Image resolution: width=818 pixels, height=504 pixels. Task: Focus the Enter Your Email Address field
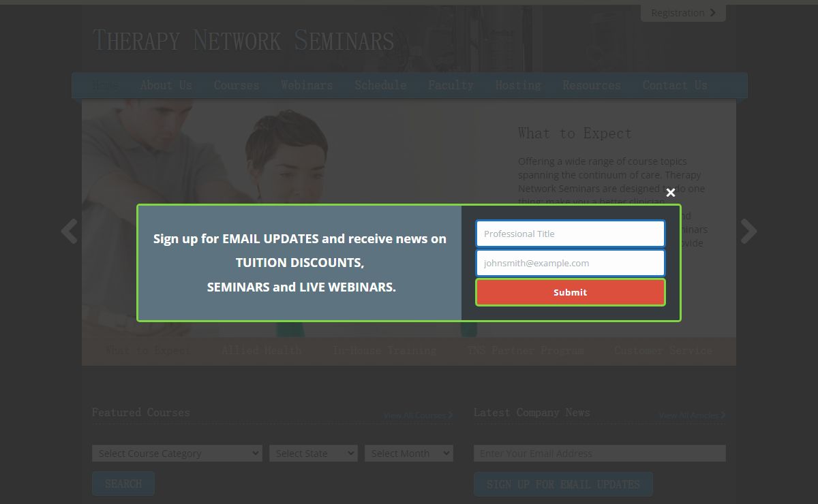click(600, 454)
